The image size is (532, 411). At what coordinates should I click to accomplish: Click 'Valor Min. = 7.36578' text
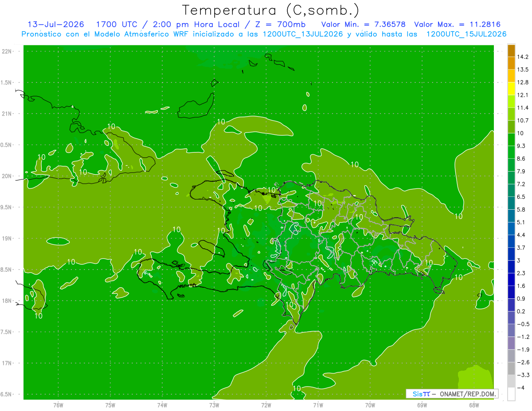[x=363, y=24]
